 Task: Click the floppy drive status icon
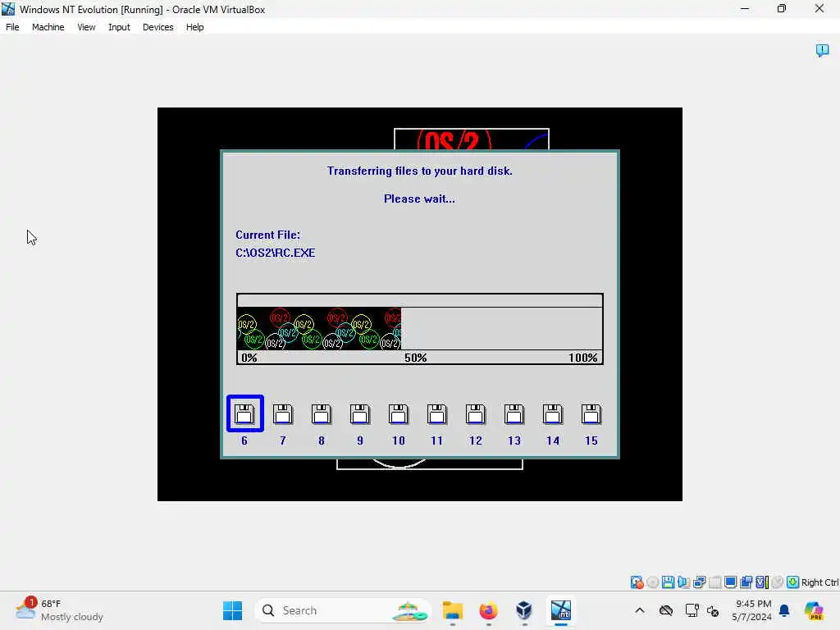click(668, 582)
